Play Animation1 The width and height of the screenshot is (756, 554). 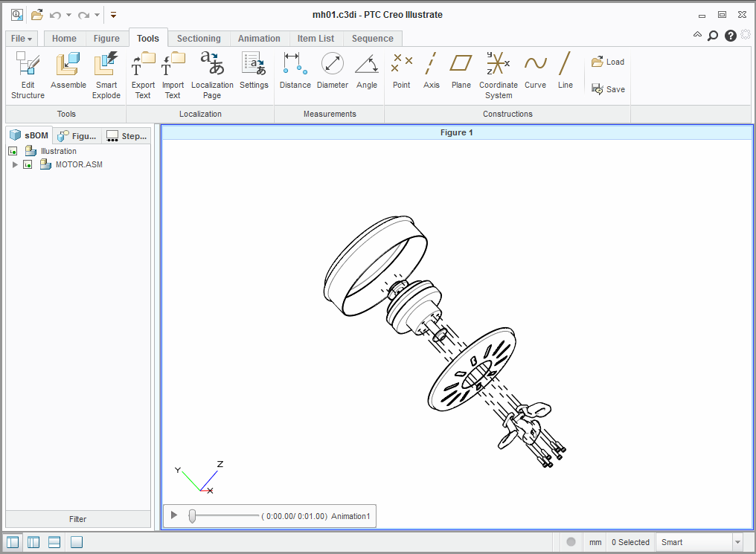pyautogui.click(x=174, y=515)
